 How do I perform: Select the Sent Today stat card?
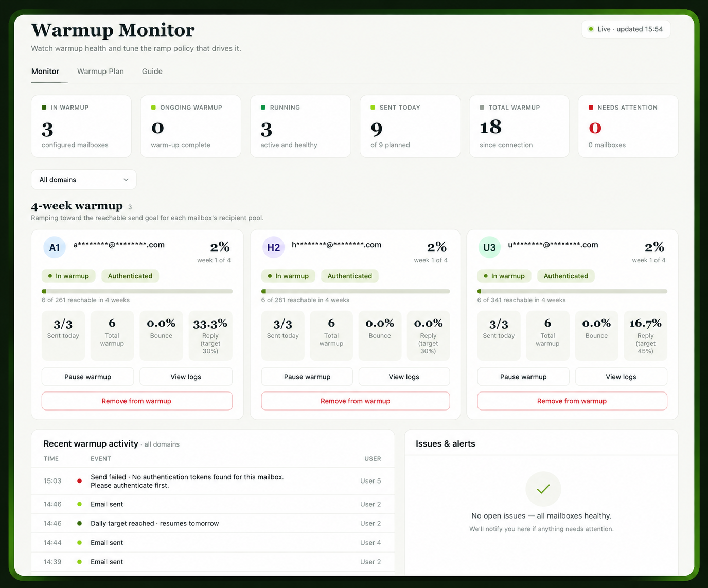[410, 126]
